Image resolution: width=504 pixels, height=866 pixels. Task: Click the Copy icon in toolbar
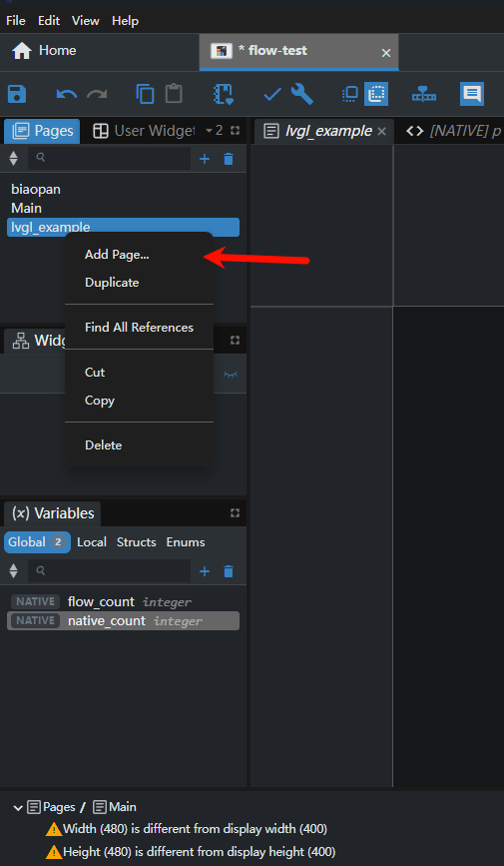145,94
